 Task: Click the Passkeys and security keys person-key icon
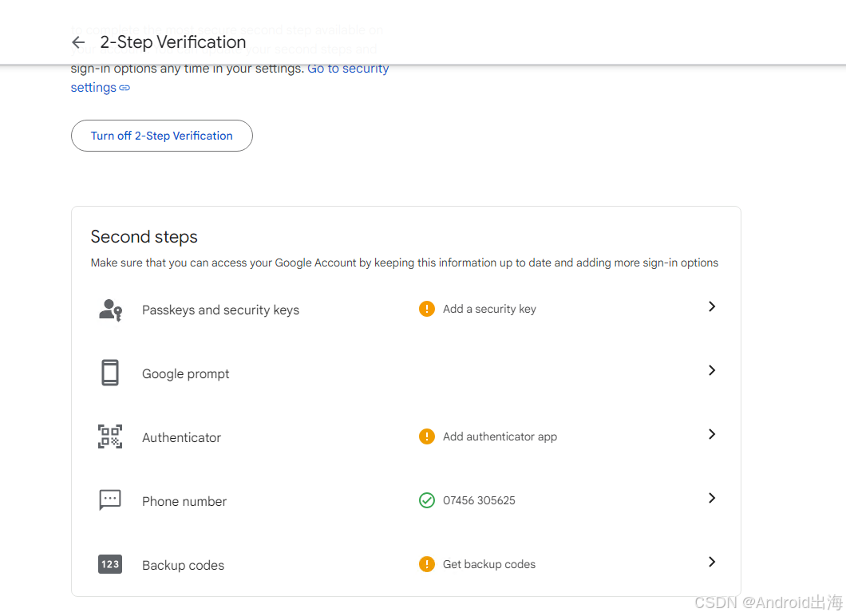click(x=110, y=310)
